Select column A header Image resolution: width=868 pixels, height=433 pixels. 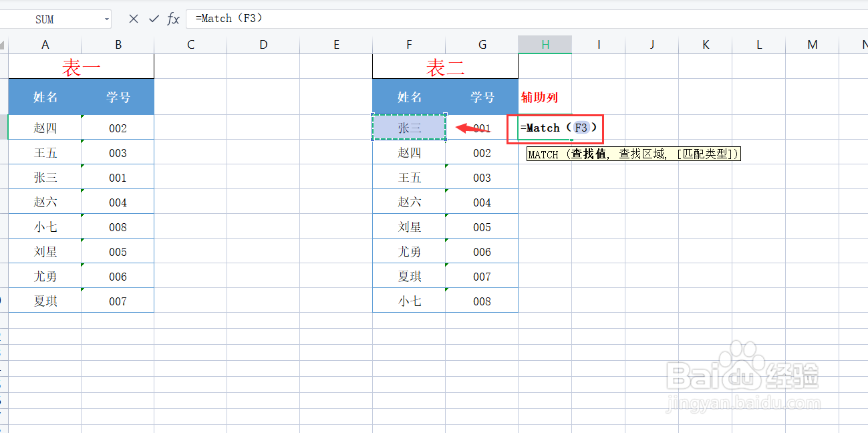(x=45, y=44)
